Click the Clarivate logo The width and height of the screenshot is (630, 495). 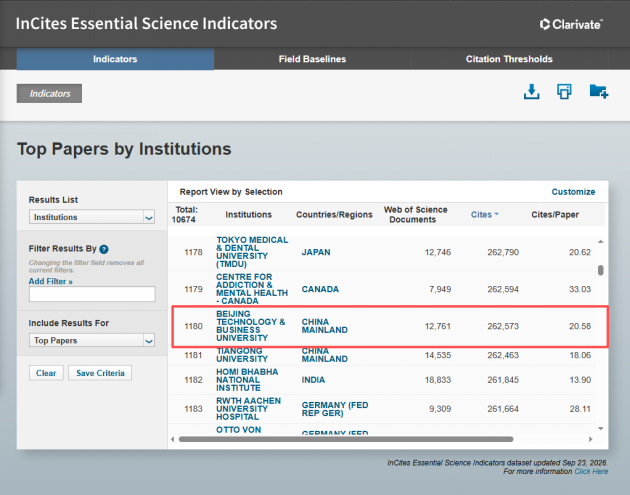[571, 25]
